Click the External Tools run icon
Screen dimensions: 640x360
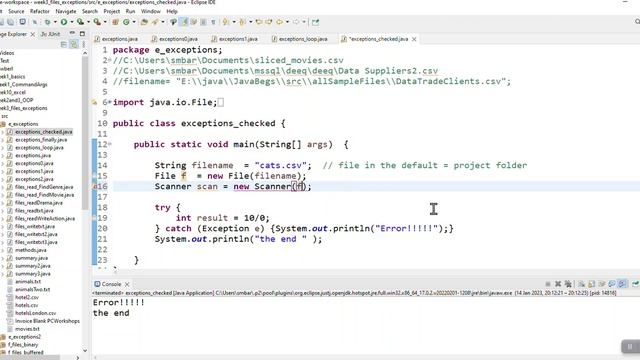(x=97, y=22)
